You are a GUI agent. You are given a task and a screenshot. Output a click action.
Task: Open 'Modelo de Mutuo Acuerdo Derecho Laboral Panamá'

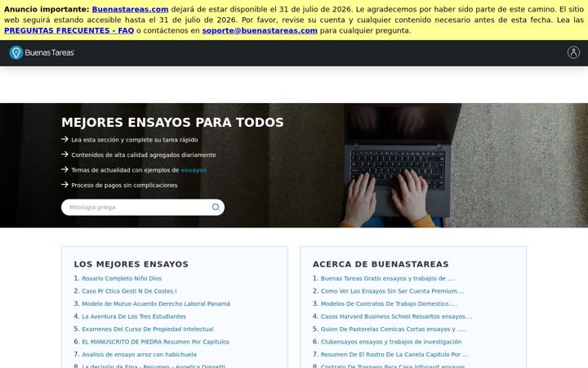[x=156, y=303]
